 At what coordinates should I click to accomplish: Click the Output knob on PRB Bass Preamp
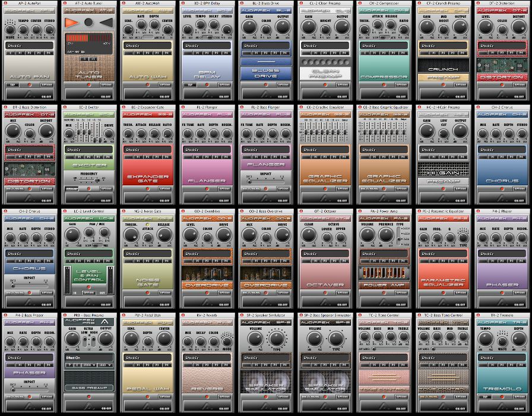[x=106, y=339]
